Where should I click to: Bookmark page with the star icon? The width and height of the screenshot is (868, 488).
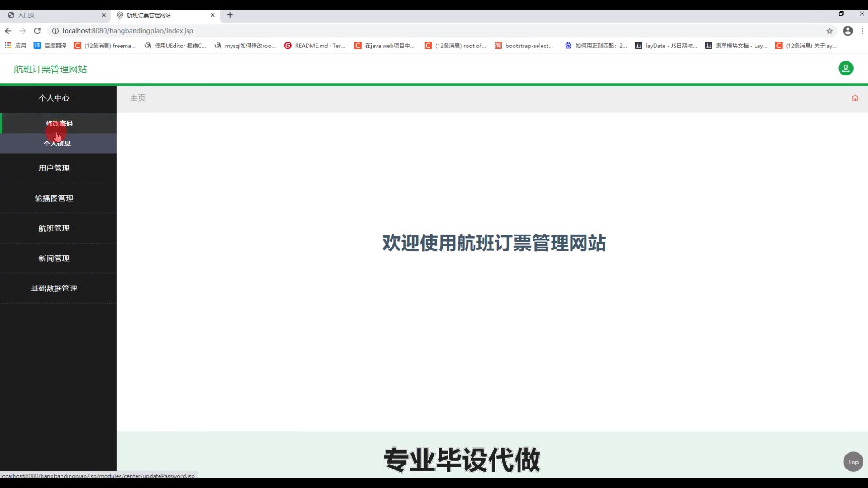[x=830, y=31]
